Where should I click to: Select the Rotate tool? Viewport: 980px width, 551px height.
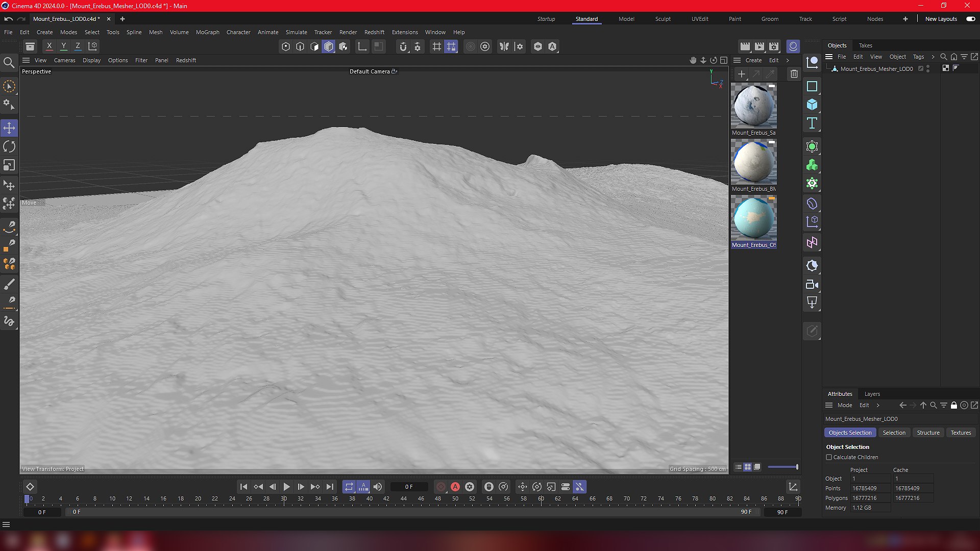pyautogui.click(x=9, y=147)
